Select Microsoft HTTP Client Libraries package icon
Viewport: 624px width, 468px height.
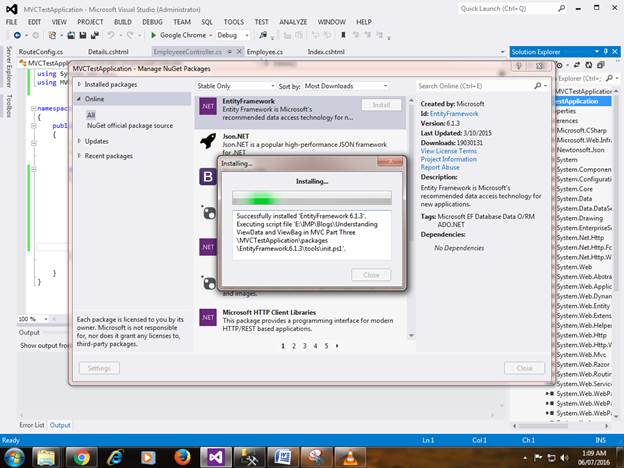coord(208,317)
